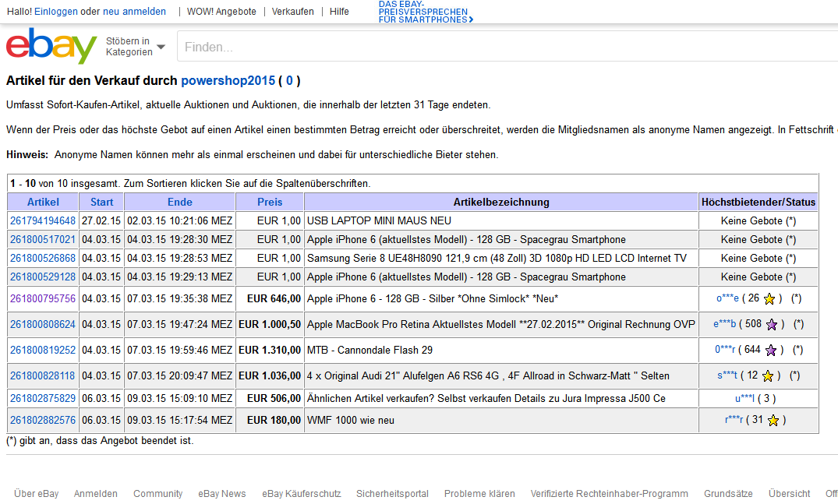The width and height of the screenshot is (838, 504).
Task: Open bidder profile u***l
Action: click(744, 398)
